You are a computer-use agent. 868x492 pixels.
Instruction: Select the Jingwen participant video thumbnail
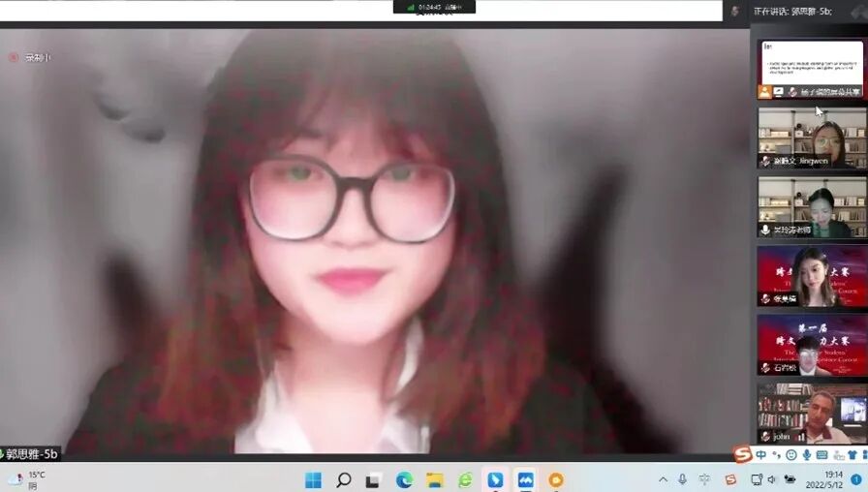point(812,138)
